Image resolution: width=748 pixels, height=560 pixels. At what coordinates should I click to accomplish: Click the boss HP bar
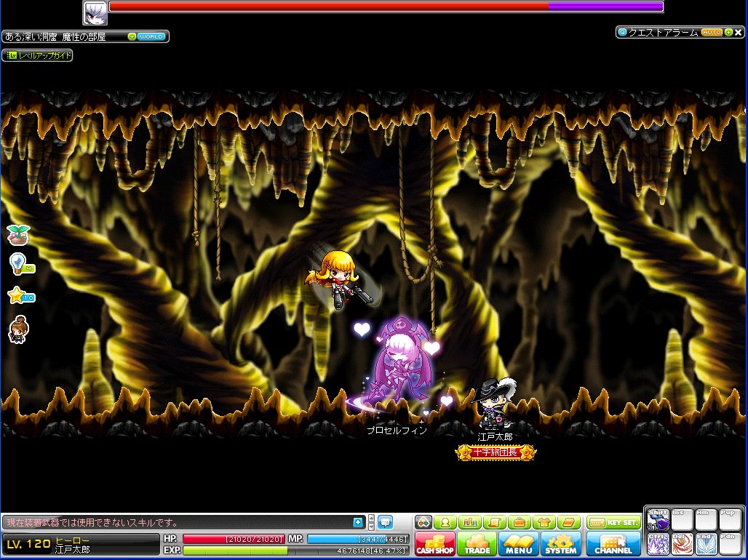(x=386, y=7)
